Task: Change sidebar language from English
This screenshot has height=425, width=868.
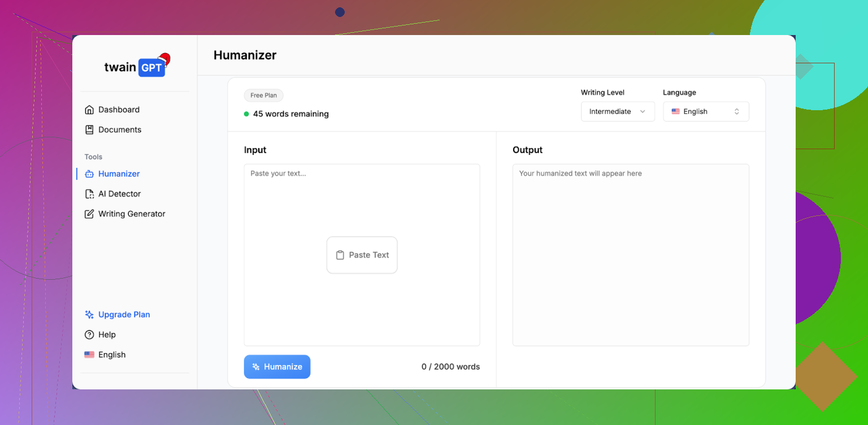Action: click(106, 355)
